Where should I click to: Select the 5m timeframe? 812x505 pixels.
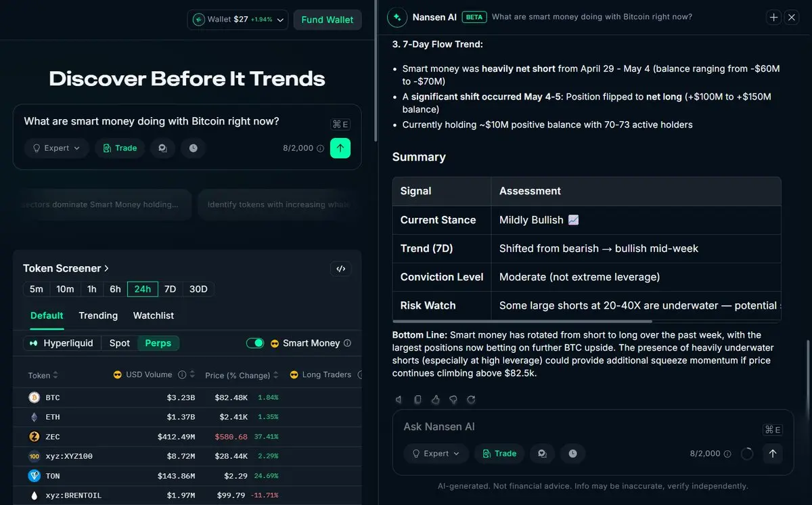click(37, 289)
